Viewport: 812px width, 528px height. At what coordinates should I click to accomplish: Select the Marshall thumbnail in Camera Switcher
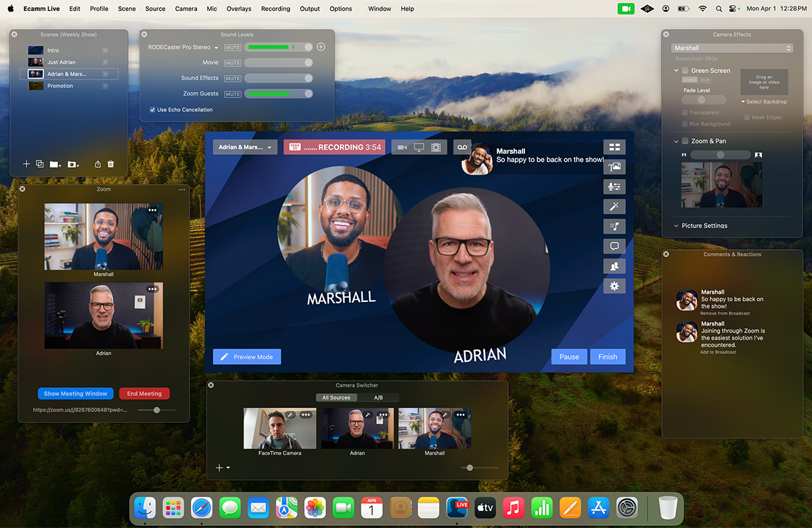(434, 428)
